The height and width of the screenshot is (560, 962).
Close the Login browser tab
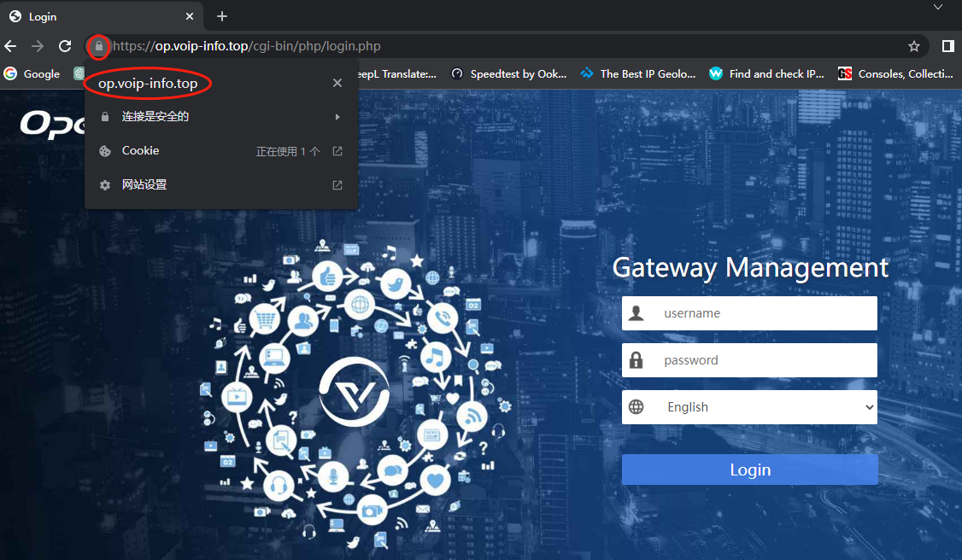pos(190,16)
